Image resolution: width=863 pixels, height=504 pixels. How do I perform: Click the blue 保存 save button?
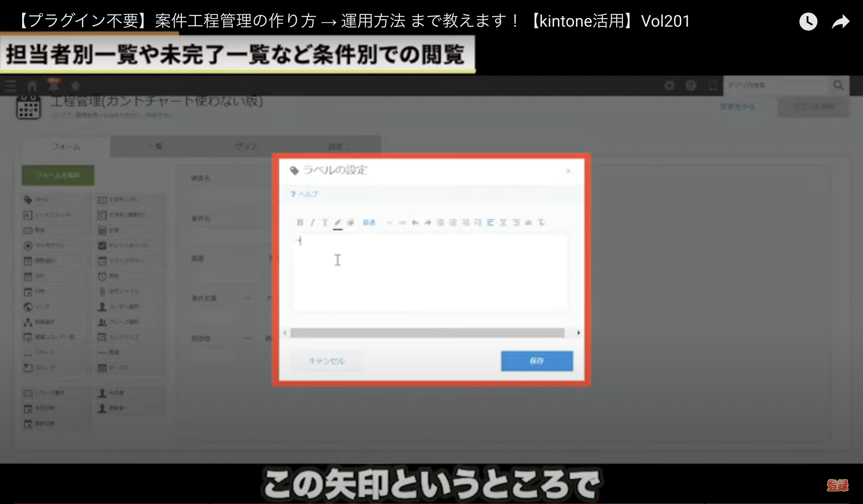click(x=537, y=361)
